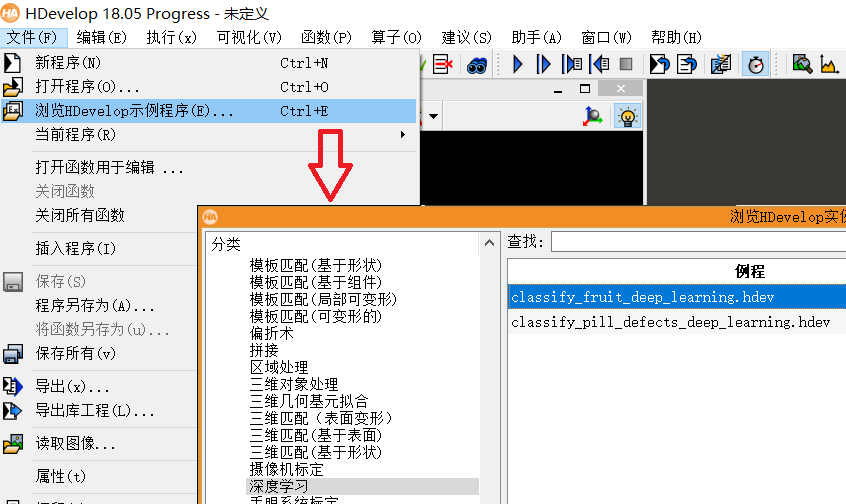Select 偏折术 category
The image size is (846, 504).
[271, 333]
